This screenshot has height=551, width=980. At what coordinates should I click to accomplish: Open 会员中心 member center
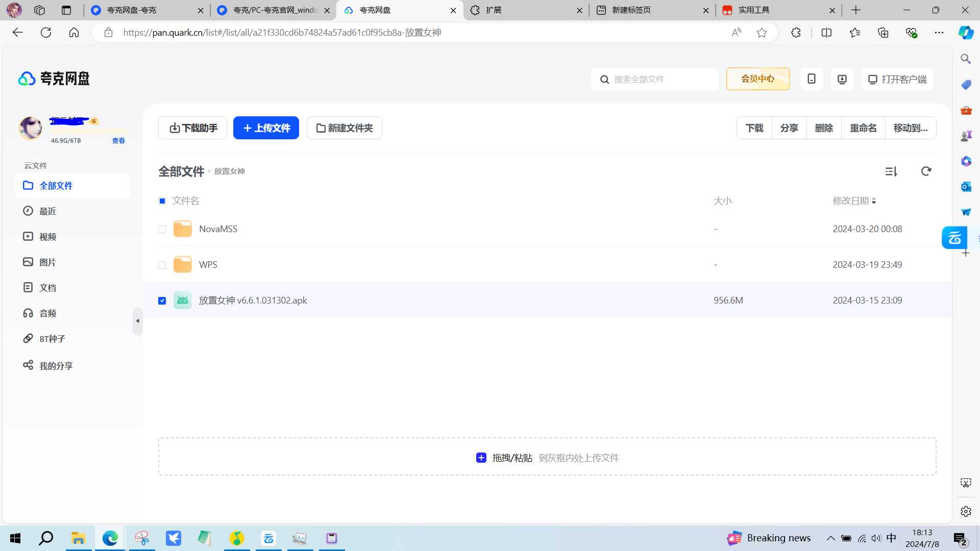(758, 79)
